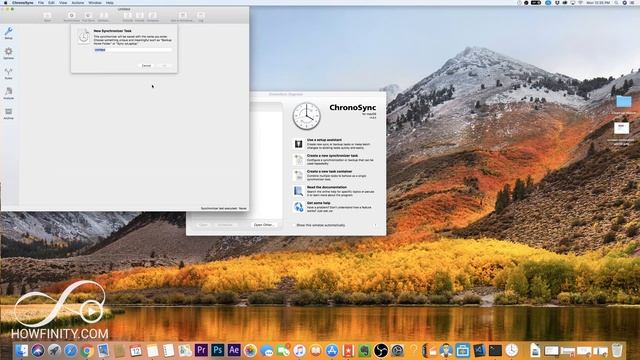This screenshot has width=640, height=360.
Task: Click the Trial Sync toolbar icon
Action: 88,16
